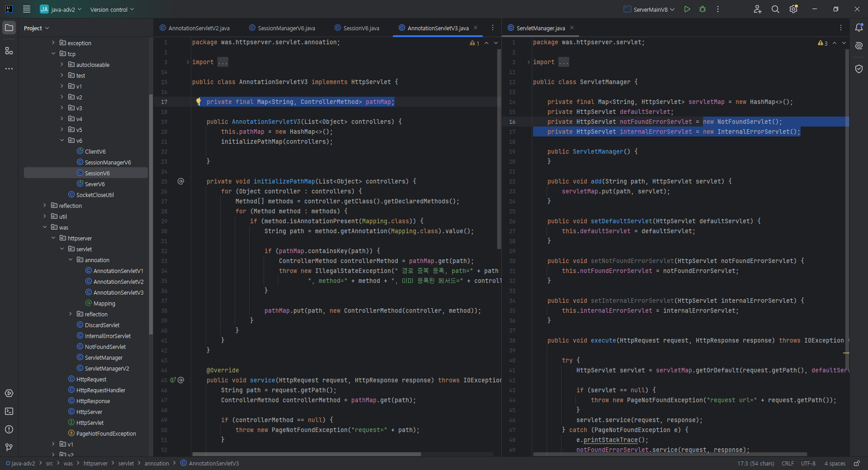
Task: Expand the autocloseable folder
Action: [x=62, y=65]
